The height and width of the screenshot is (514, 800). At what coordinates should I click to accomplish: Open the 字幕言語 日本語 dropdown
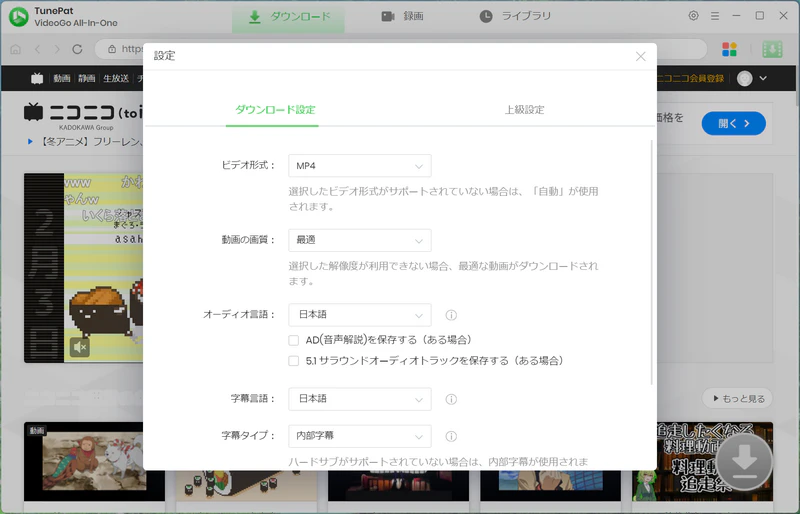[360, 399]
